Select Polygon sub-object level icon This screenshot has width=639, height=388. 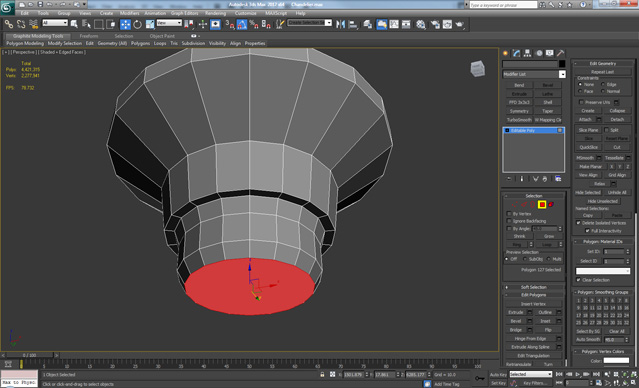point(542,205)
